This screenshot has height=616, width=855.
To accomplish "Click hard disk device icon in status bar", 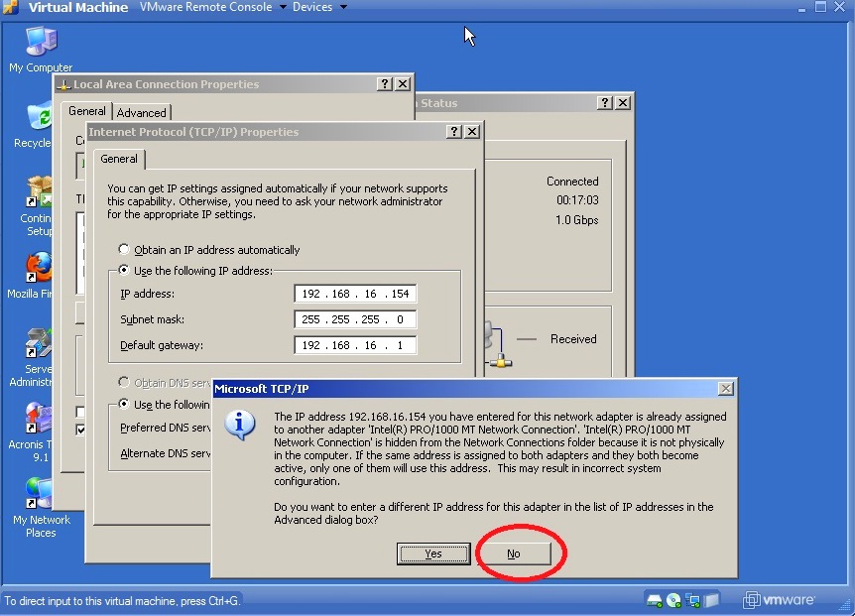I will [x=655, y=601].
